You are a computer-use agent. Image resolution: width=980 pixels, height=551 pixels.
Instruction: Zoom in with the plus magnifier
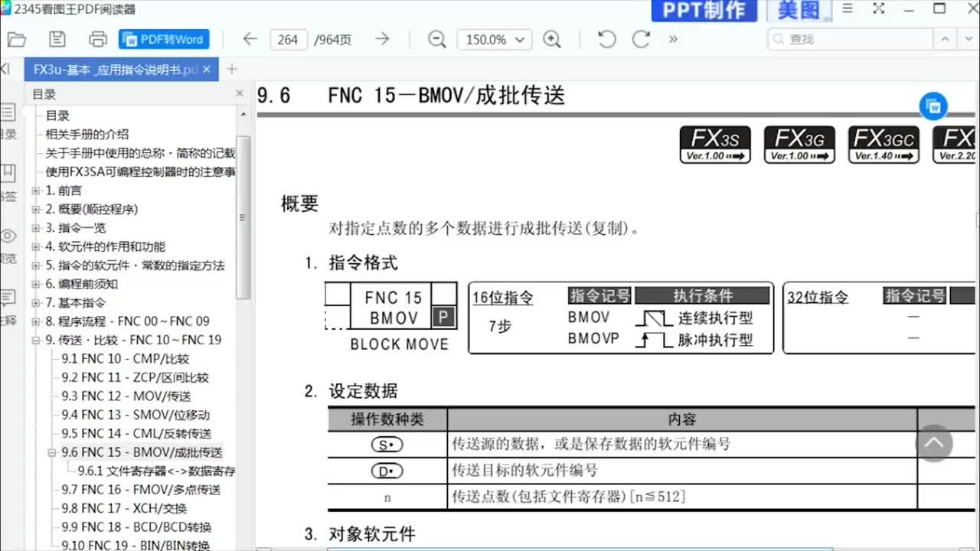coord(552,40)
